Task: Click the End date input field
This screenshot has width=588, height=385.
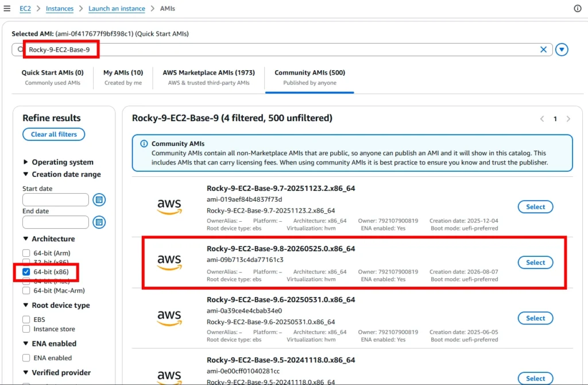Action: pyautogui.click(x=56, y=222)
